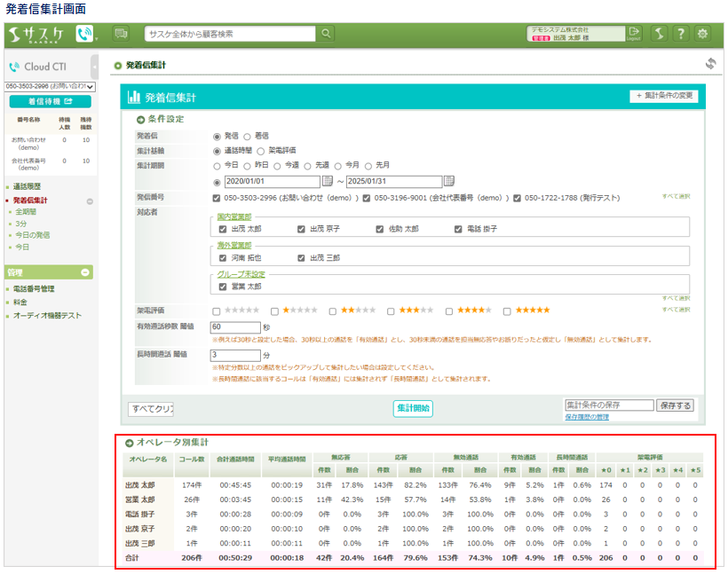
Task: Open 電話番号管理 in the 管理 menu
Action: pos(34,288)
